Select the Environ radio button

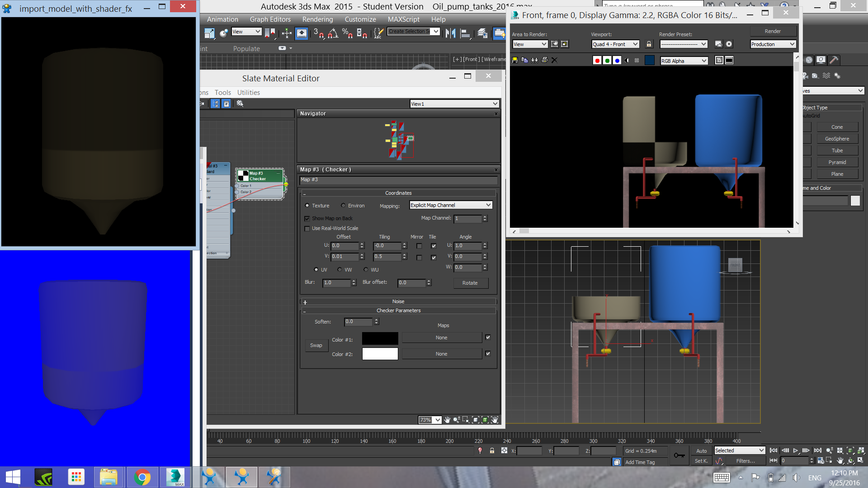(344, 206)
